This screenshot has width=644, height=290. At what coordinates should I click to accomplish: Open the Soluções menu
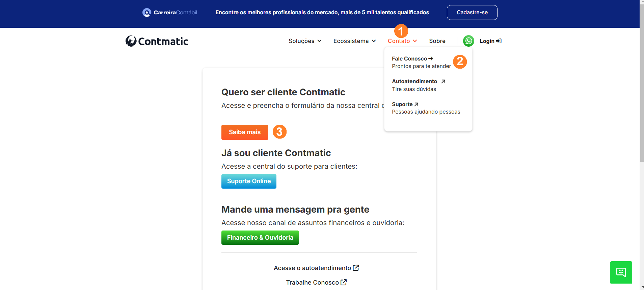[305, 41]
